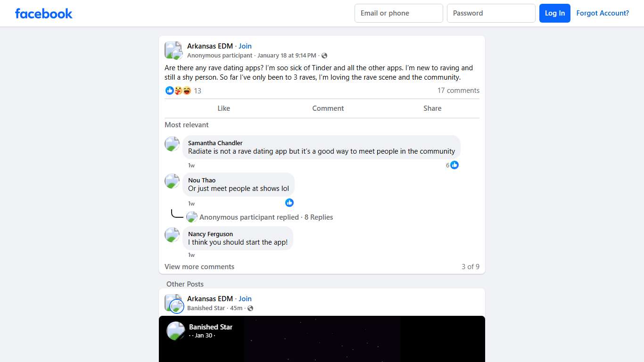Image resolution: width=644 pixels, height=362 pixels.
Task: Open the Most relevant comment sorting
Action: pyautogui.click(x=187, y=125)
